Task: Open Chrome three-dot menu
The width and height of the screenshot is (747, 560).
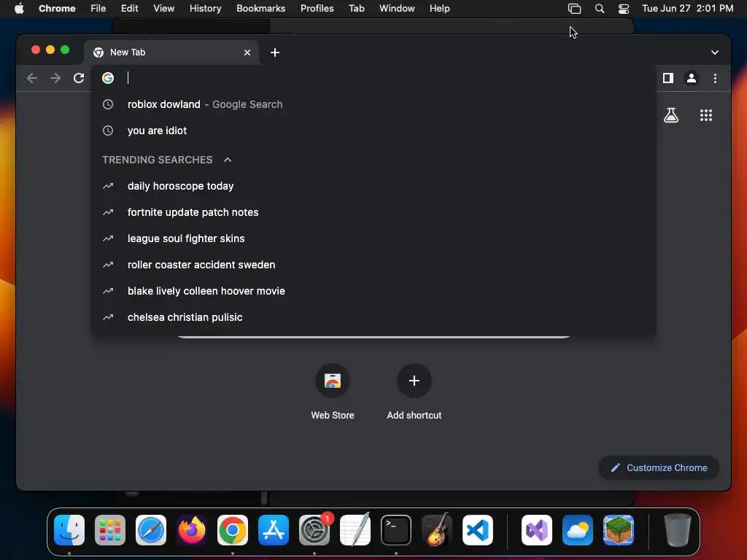Action: pyautogui.click(x=715, y=78)
